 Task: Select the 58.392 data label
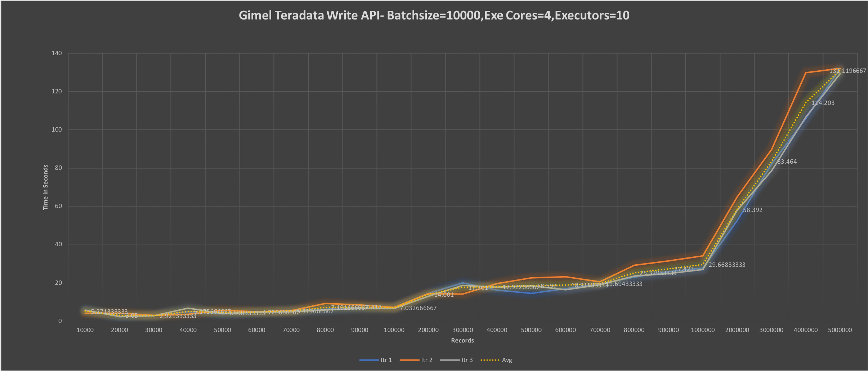click(x=753, y=210)
